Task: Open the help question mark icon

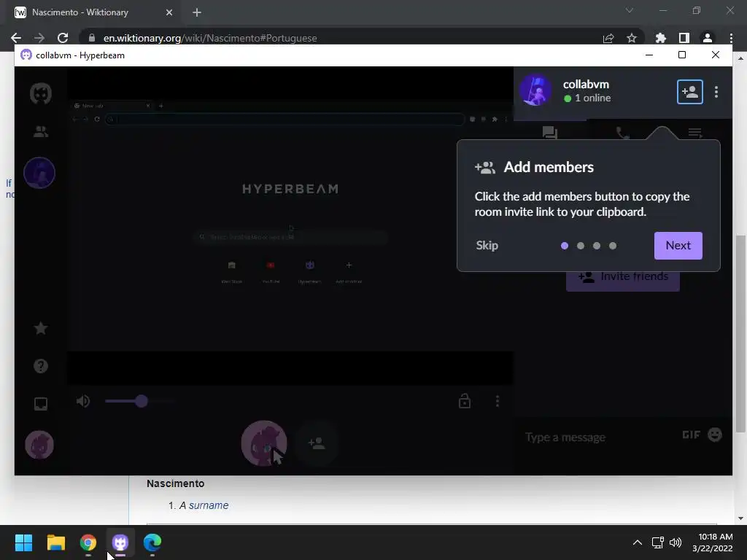Action: 41,366
